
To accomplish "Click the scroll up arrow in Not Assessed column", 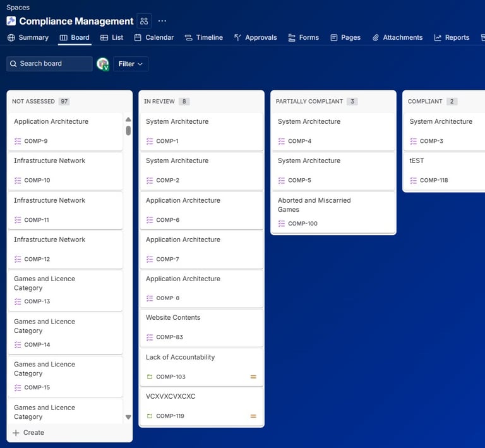I will point(128,119).
